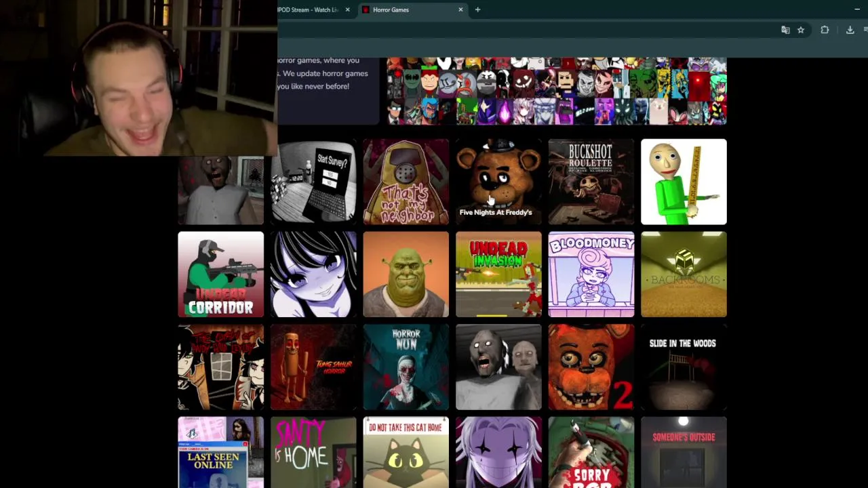Close the Horror Games tab
The width and height of the screenshot is (868, 488).
[460, 9]
